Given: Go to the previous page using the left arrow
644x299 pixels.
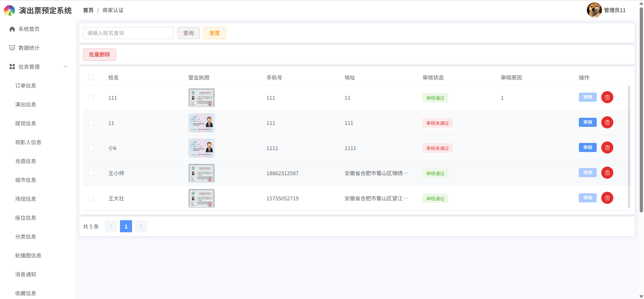Looking at the screenshot, I should coord(111,226).
